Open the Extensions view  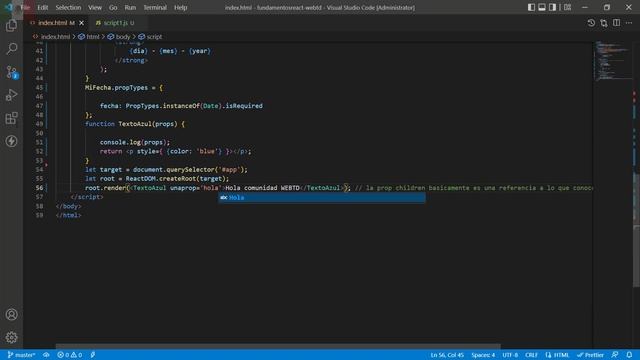(11, 118)
